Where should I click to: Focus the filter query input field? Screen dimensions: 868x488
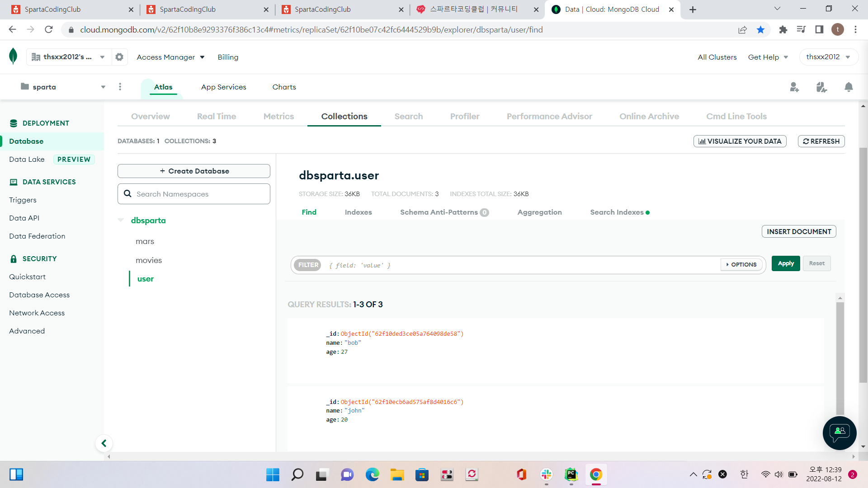[522, 265]
